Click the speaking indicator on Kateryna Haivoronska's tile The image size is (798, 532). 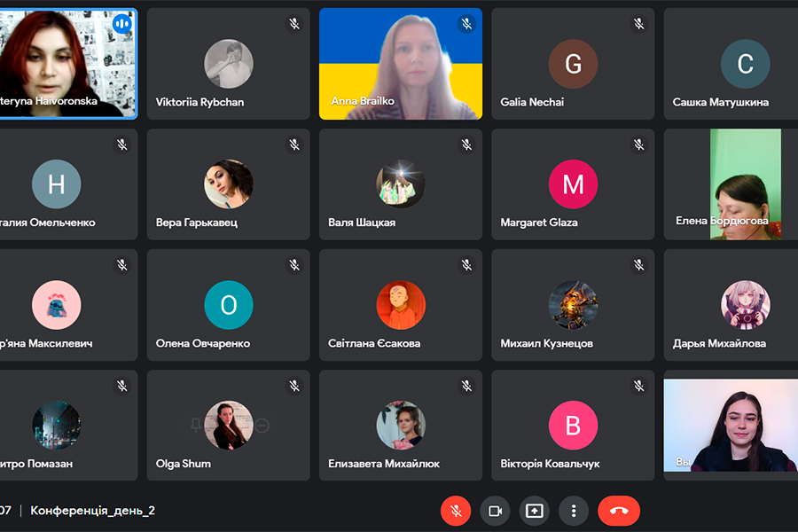(122, 23)
